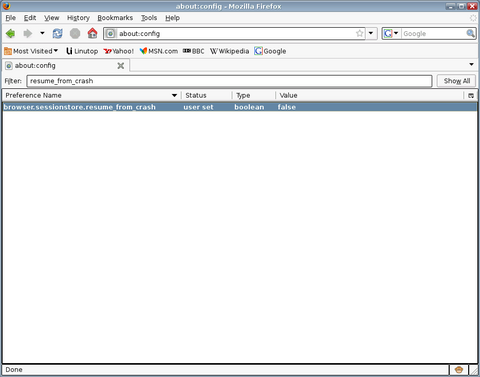Viewport: 480px width, 377px height.
Task: Open the Tools menu
Action: tap(149, 18)
